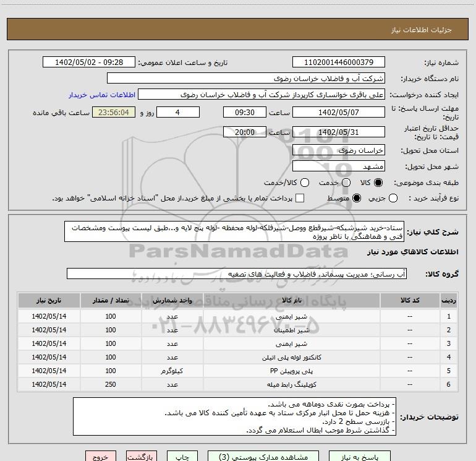Click کد کالا column header

pyautogui.click(x=410, y=300)
